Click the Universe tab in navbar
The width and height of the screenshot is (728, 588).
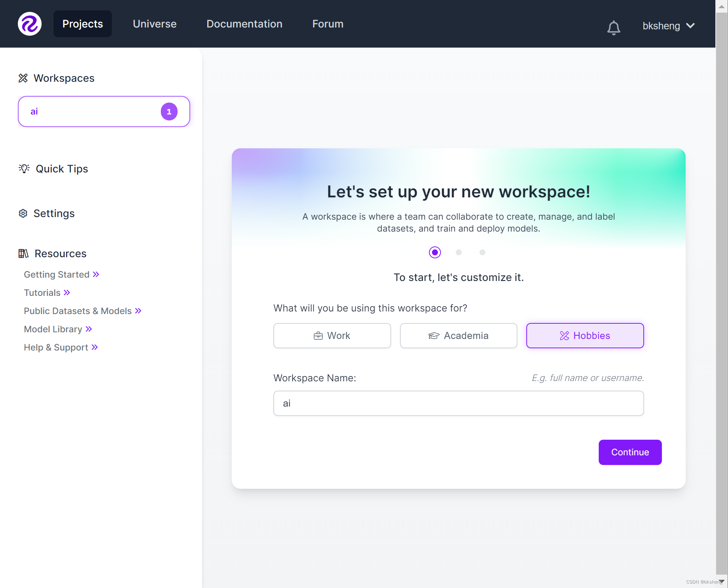pyautogui.click(x=155, y=23)
